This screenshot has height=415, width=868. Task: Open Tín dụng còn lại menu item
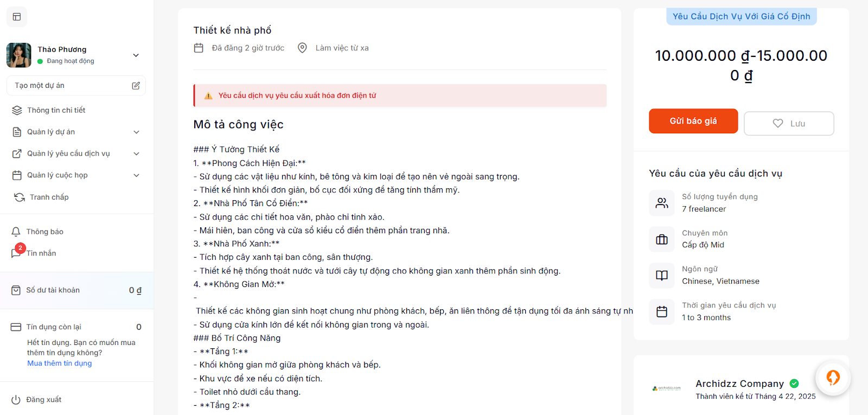54,327
